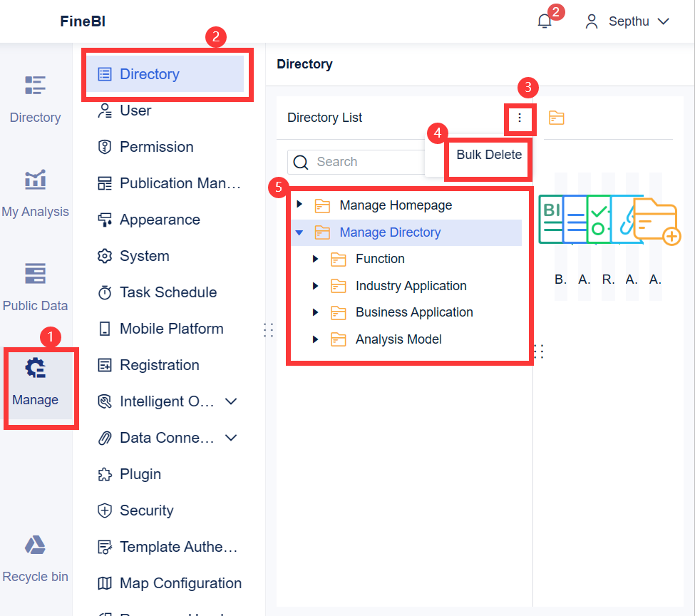Select Bulk Delete from the menu
Image resolution: width=695 pixels, height=616 pixels.
[x=489, y=155]
